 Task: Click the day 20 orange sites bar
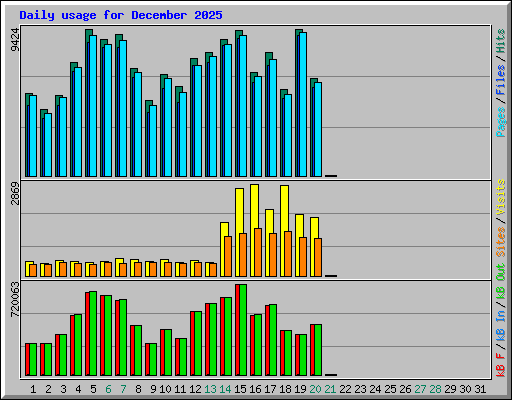click(318, 257)
